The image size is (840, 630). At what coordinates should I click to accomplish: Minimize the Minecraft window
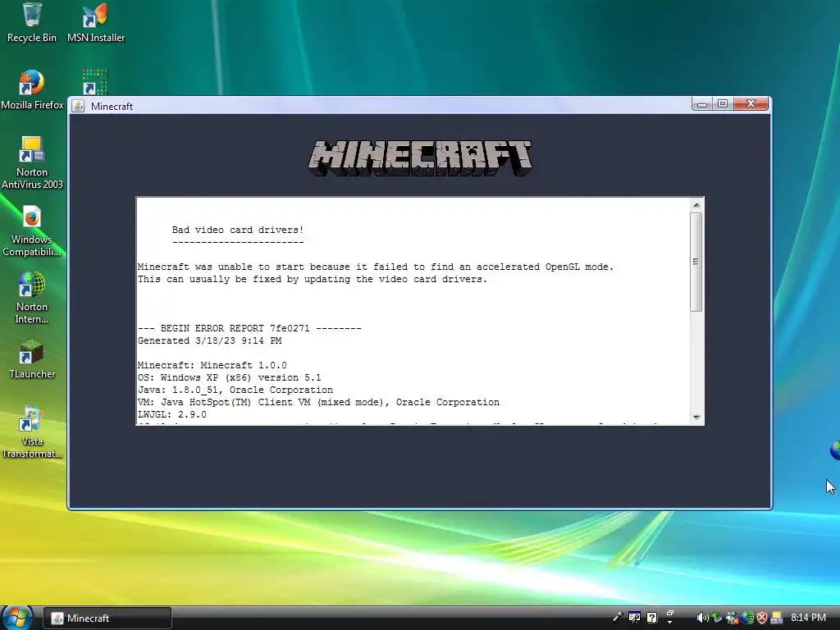[x=702, y=104]
